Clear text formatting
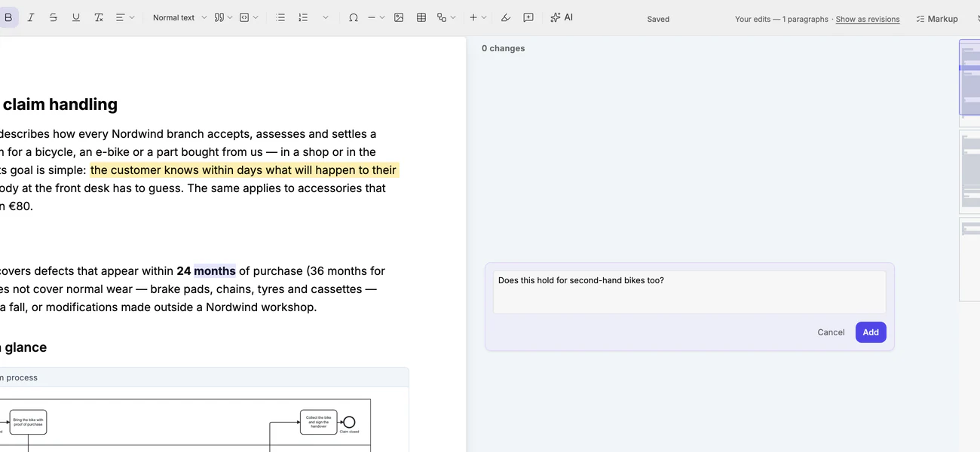The height and width of the screenshot is (452, 980). [99, 17]
